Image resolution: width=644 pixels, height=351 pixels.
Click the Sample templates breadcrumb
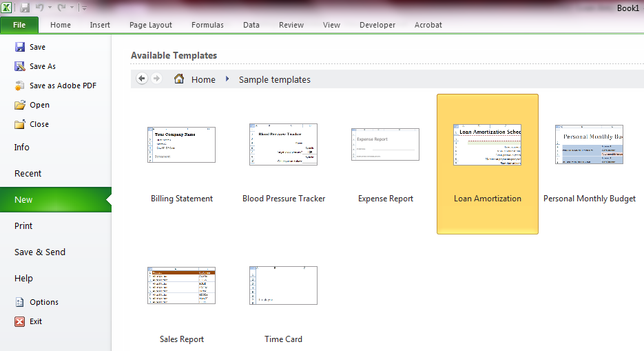point(274,79)
